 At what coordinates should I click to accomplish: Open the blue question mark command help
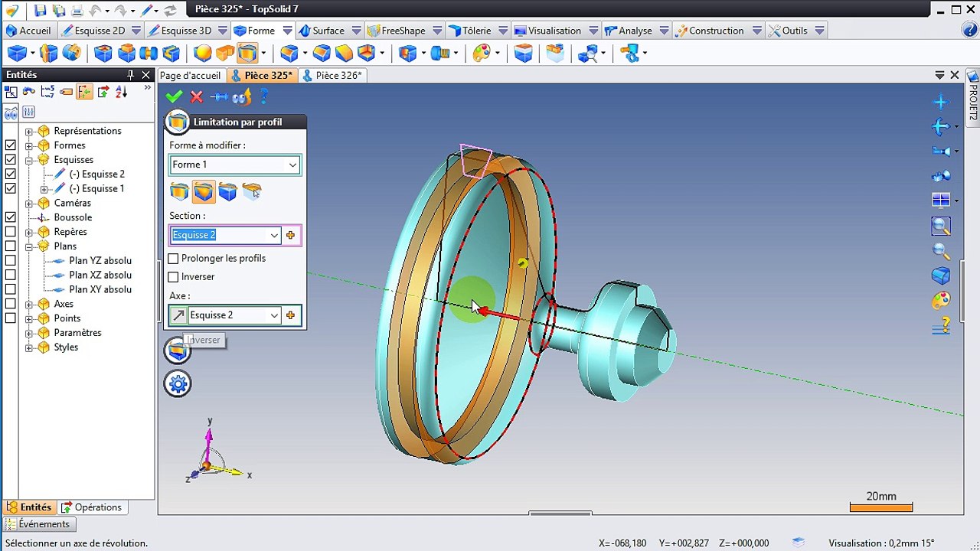point(264,97)
